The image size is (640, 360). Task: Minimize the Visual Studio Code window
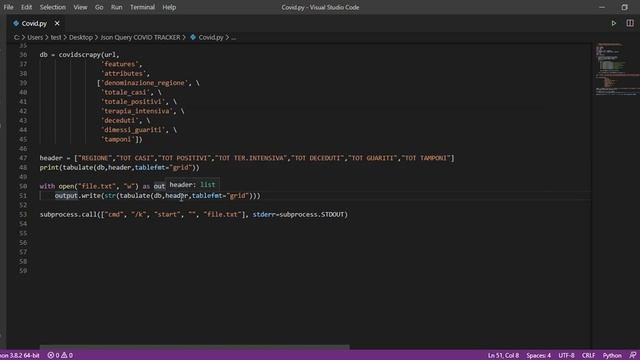(602, 7)
